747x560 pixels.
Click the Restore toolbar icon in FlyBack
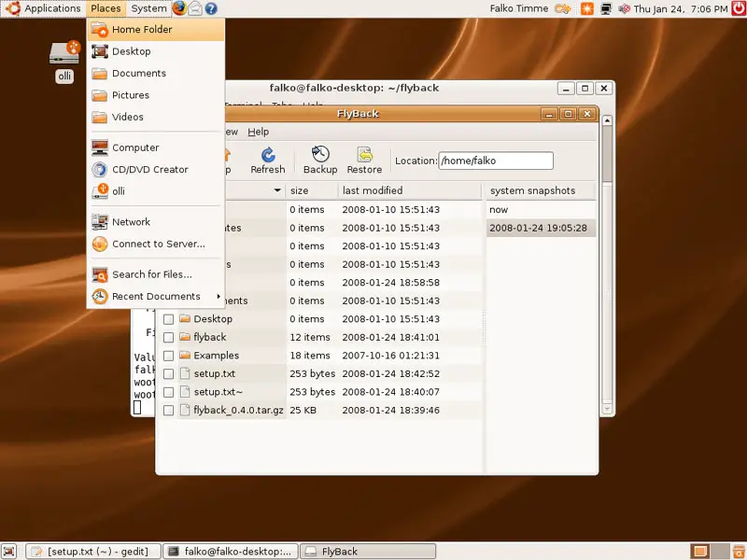point(364,154)
